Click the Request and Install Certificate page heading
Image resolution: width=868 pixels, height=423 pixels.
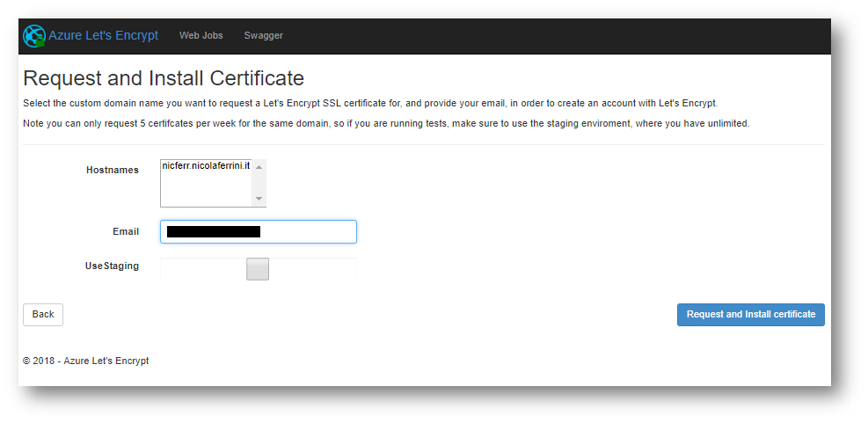(x=164, y=78)
